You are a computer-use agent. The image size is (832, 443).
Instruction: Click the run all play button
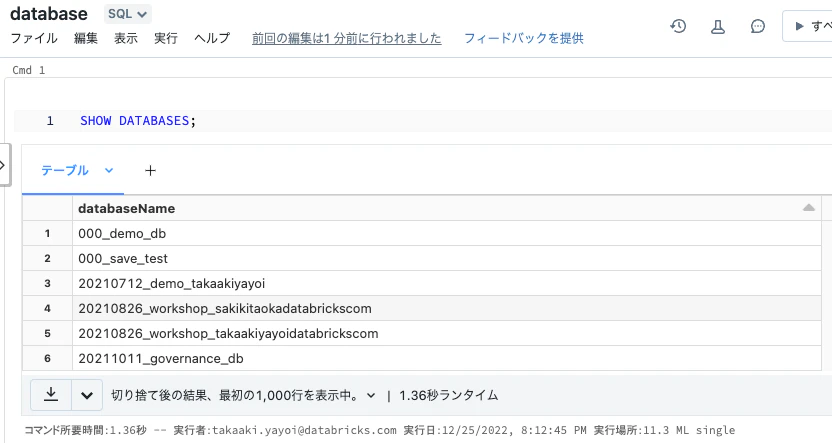point(807,26)
